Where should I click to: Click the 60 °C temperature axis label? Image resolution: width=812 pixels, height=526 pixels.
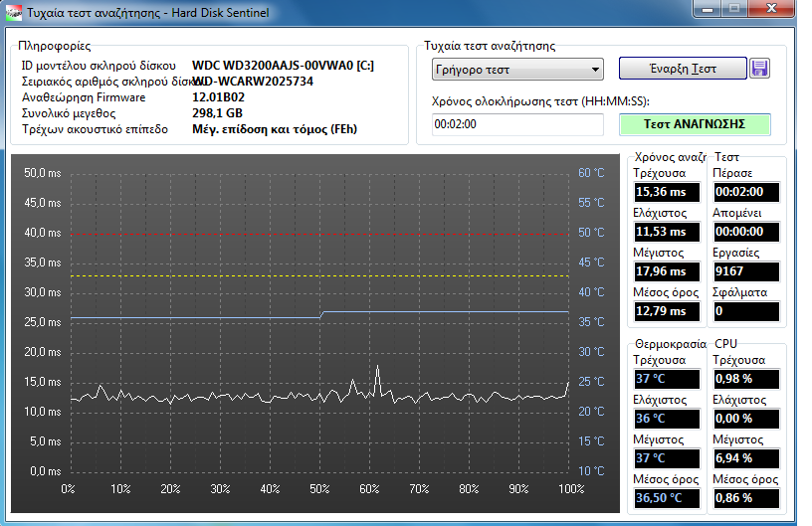point(591,173)
